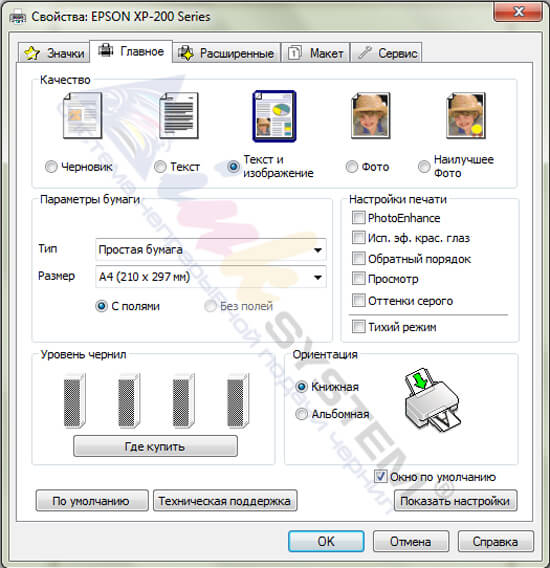Open the Расширенные tab
Viewport: 550px width, 568px height.
[x=226, y=53]
